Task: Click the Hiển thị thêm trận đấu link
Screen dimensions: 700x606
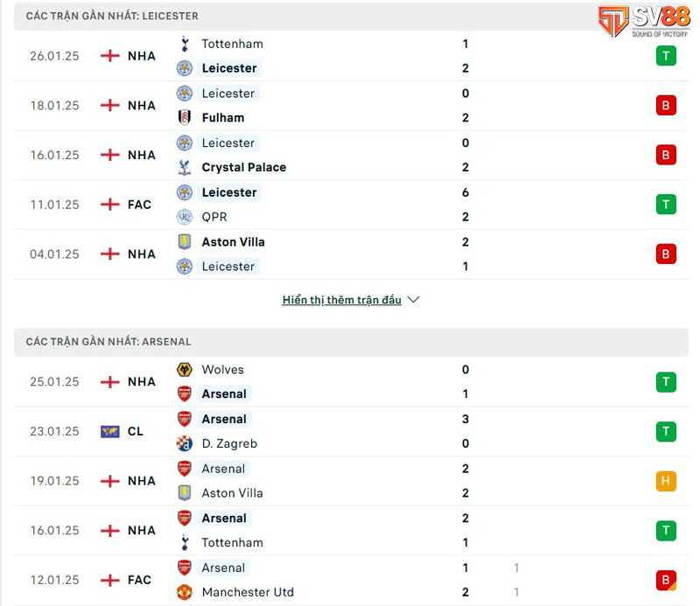Action: (341, 300)
